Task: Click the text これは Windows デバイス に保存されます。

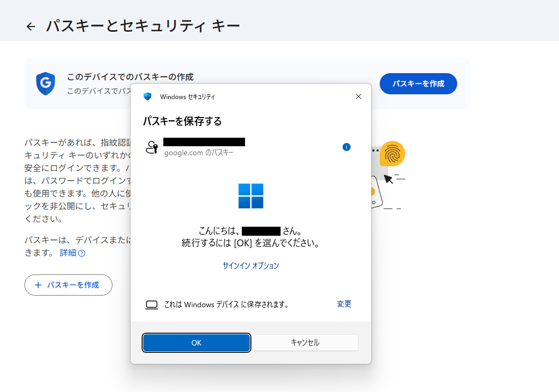Action: tap(227, 305)
